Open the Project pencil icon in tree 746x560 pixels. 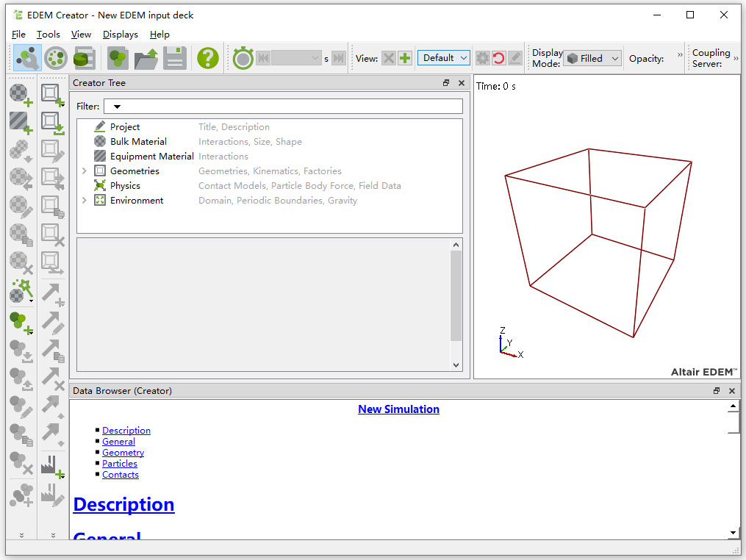[100, 126]
